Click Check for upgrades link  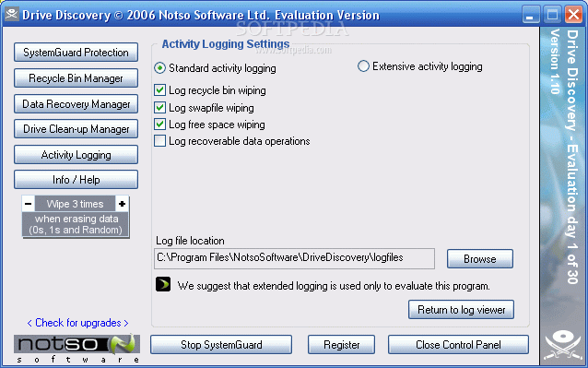77,323
